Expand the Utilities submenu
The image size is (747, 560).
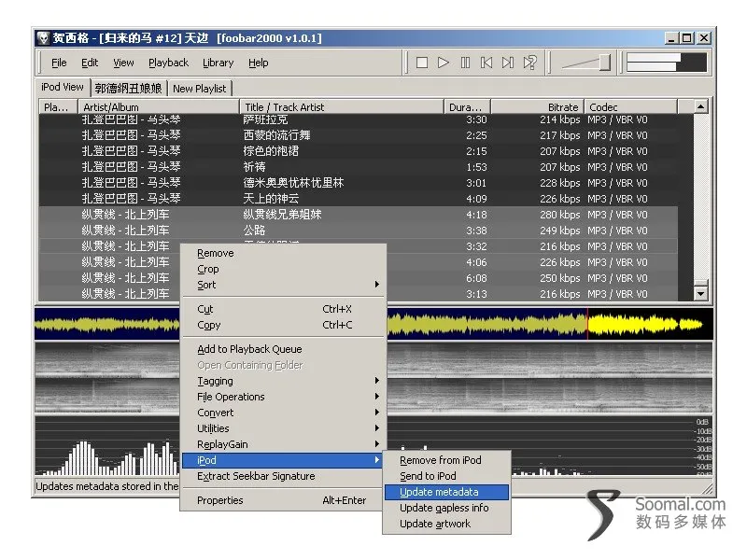283,428
